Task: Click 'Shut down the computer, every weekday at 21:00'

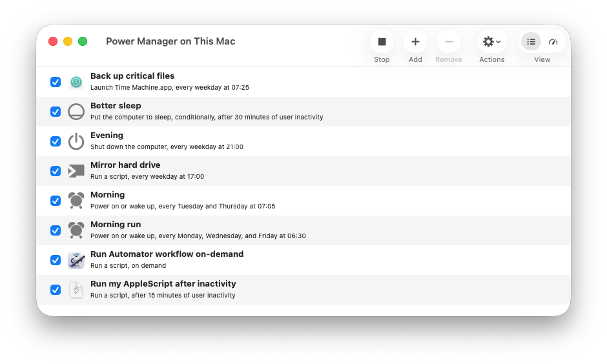Action: pos(167,147)
